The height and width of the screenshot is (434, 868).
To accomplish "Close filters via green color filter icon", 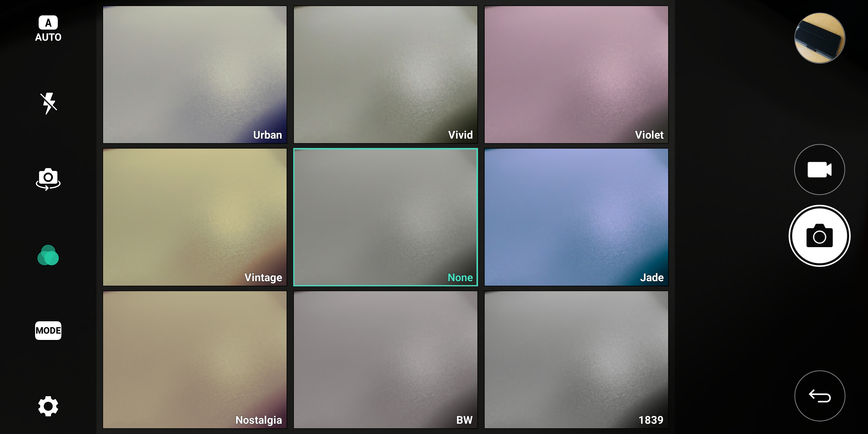I will tap(48, 255).
